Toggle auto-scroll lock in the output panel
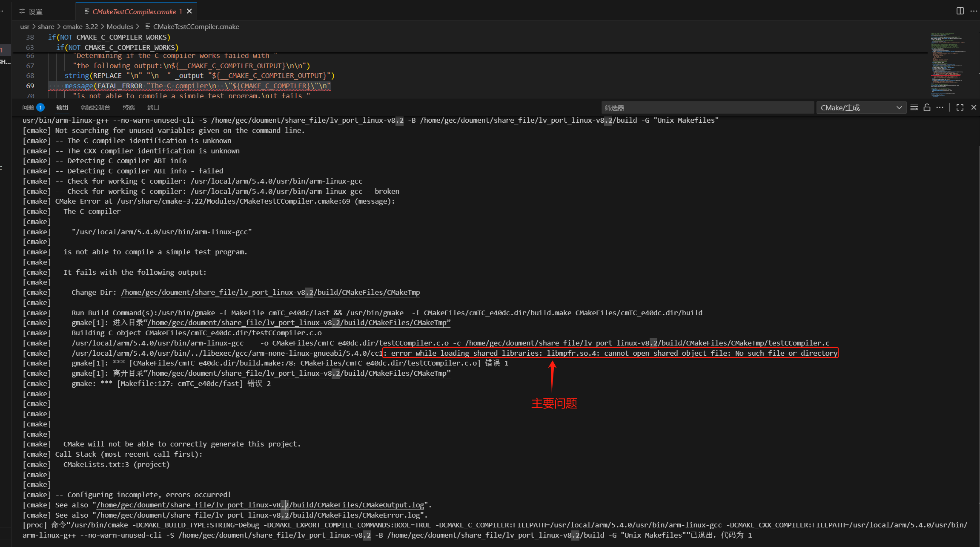Image resolution: width=980 pixels, height=547 pixels. [x=927, y=107]
